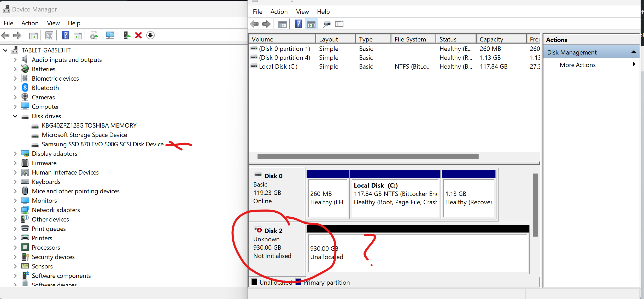Open Disk Management View menu
The image size is (644, 299).
tap(302, 12)
